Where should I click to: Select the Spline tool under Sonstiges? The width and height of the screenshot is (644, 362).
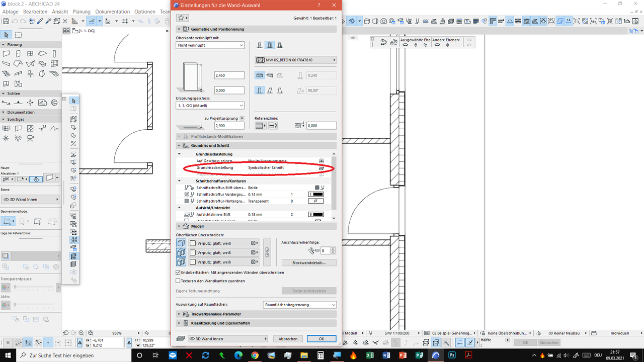[x=54, y=129]
